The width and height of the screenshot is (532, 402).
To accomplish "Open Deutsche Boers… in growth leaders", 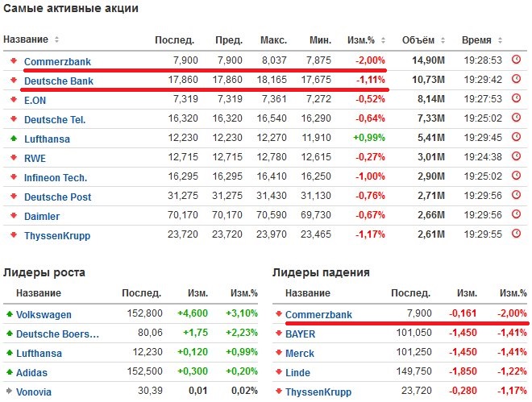I will pyautogui.click(x=58, y=334).
